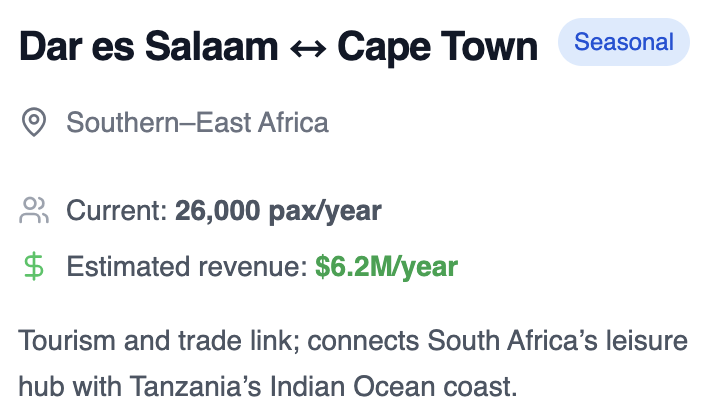Select the 26,000 pax/year value

point(278,211)
